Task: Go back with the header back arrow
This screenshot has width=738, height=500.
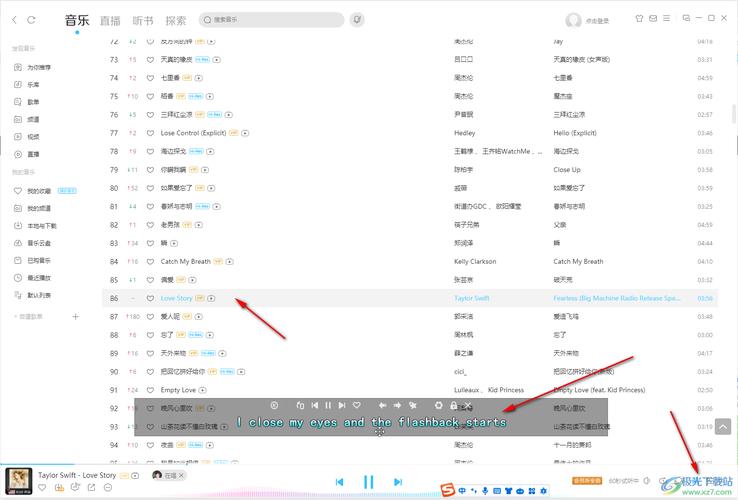Action: point(14,20)
